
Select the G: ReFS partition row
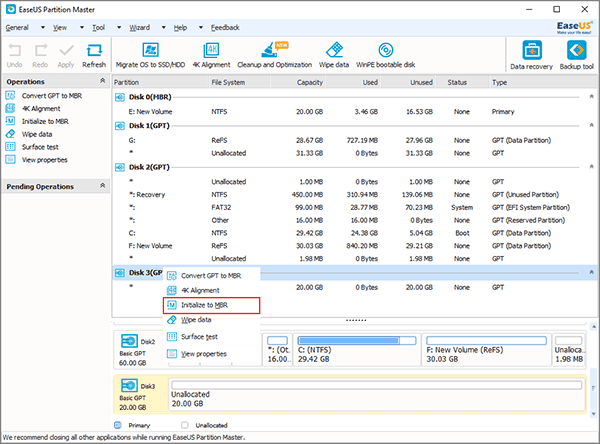click(352, 140)
